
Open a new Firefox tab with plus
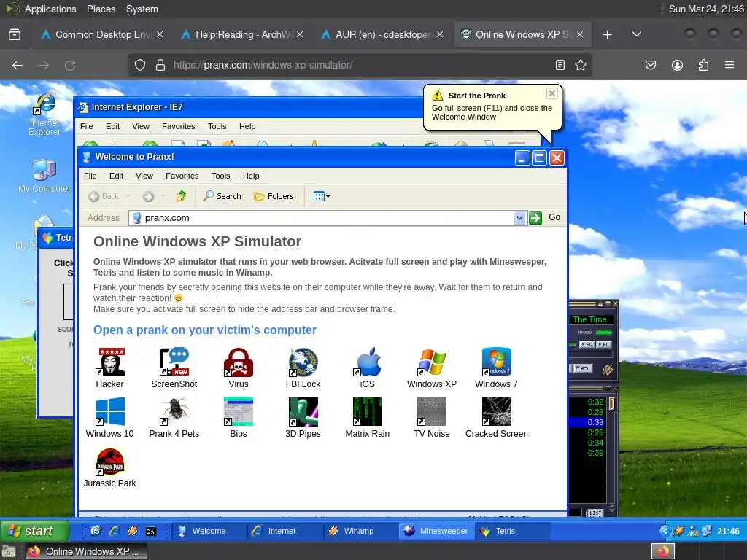607,34
